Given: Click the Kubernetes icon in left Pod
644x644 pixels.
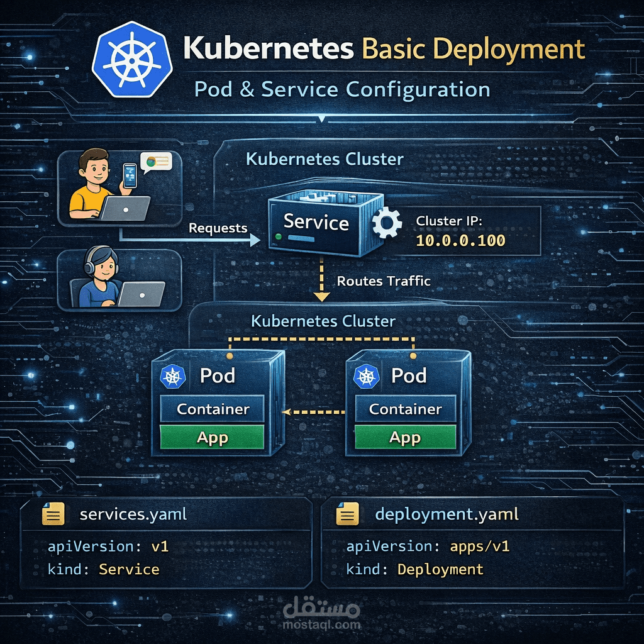Looking at the screenshot, I should click(x=172, y=376).
